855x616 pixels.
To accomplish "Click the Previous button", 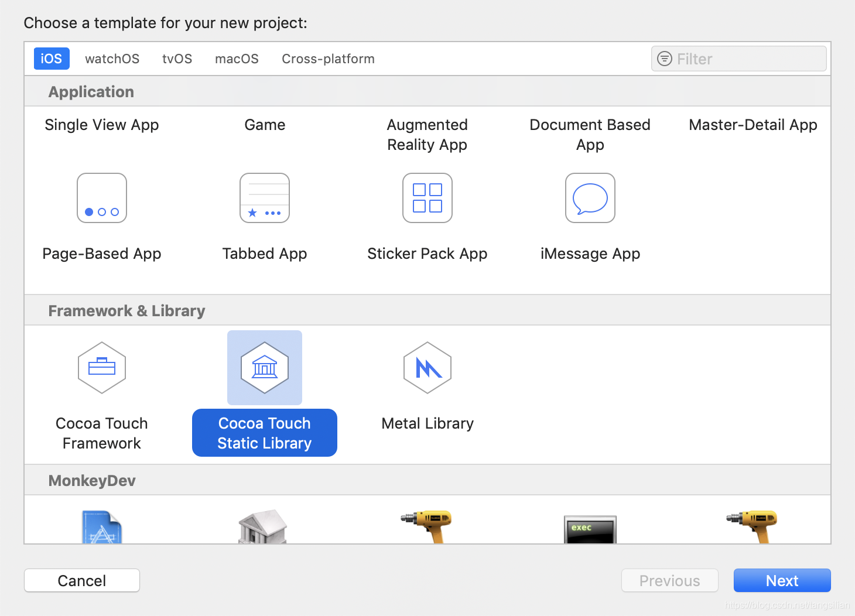I will (670, 580).
